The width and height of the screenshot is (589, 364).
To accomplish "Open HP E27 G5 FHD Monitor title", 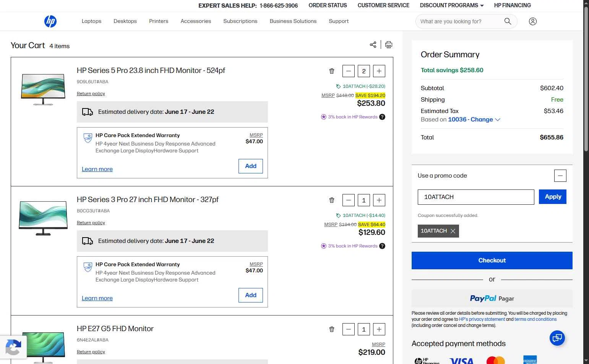I will point(115,329).
